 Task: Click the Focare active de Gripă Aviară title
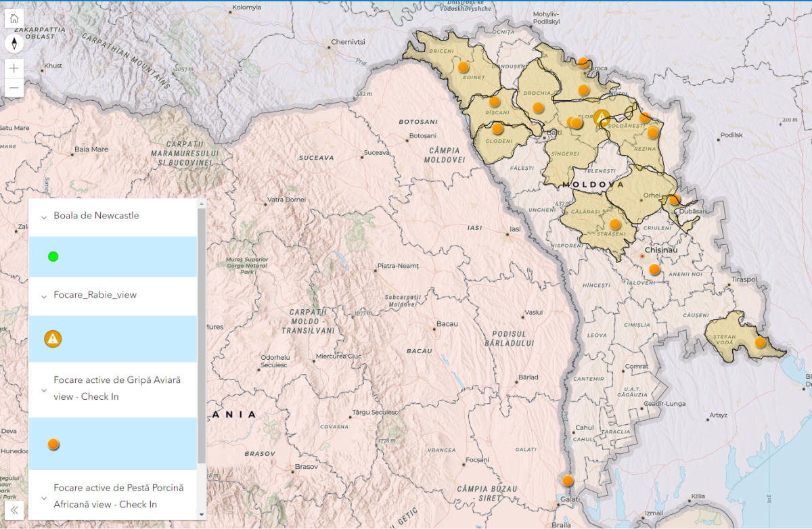point(117,388)
